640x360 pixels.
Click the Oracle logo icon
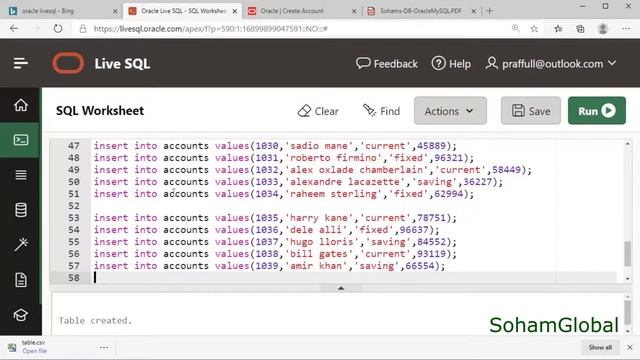pyautogui.click(x=68, y=63)
